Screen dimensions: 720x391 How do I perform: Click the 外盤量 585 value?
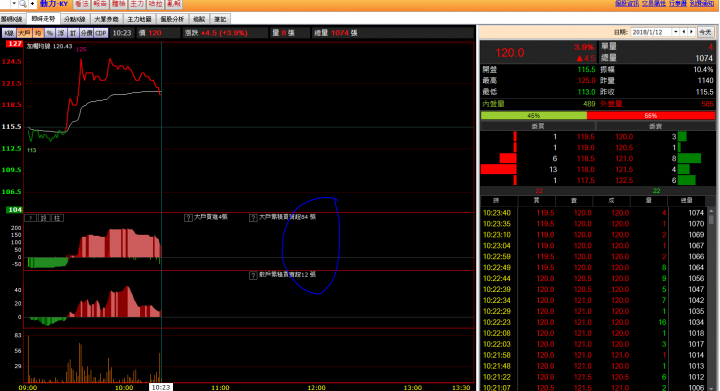point(707,104)
